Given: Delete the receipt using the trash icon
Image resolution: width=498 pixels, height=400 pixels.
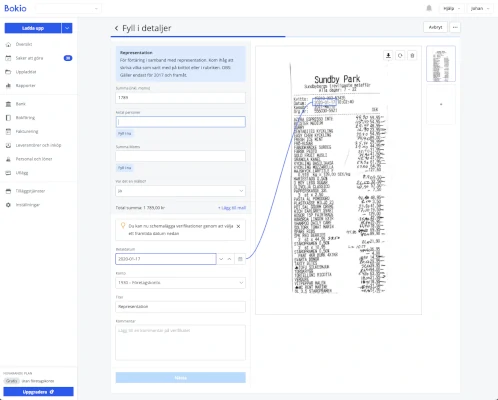Looking at the screenshot, I should pos(412,56).
